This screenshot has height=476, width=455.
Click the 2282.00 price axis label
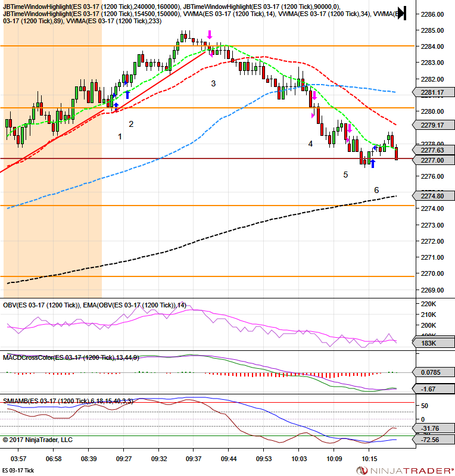(x=432, y=79)
